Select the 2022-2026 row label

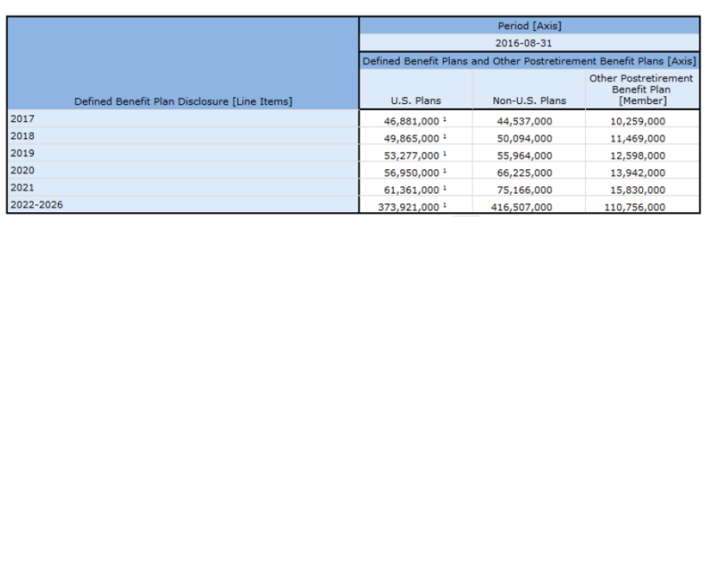[x=36, y=205]
